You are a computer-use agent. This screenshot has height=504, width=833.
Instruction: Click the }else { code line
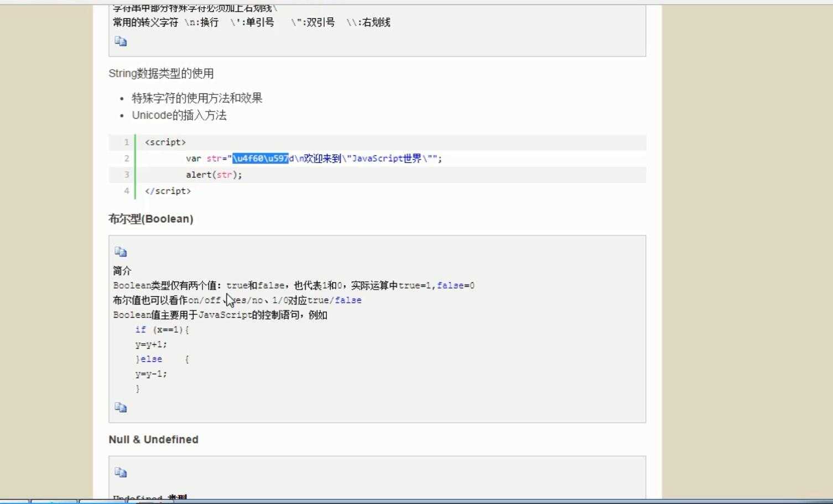tap(162, 359)
